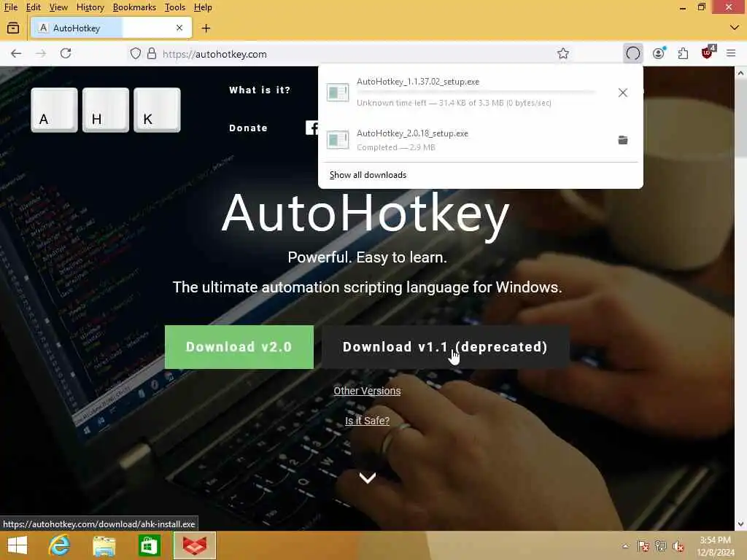747x560 pixels.
Task: Open the File menu
Action: tap(10, 7)
